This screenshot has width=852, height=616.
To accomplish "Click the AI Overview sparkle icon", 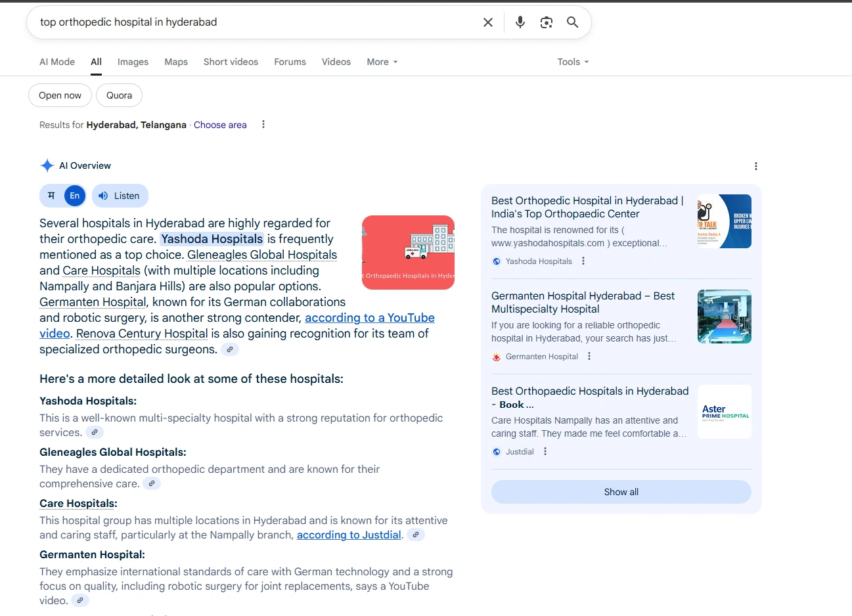I will 47,165.
